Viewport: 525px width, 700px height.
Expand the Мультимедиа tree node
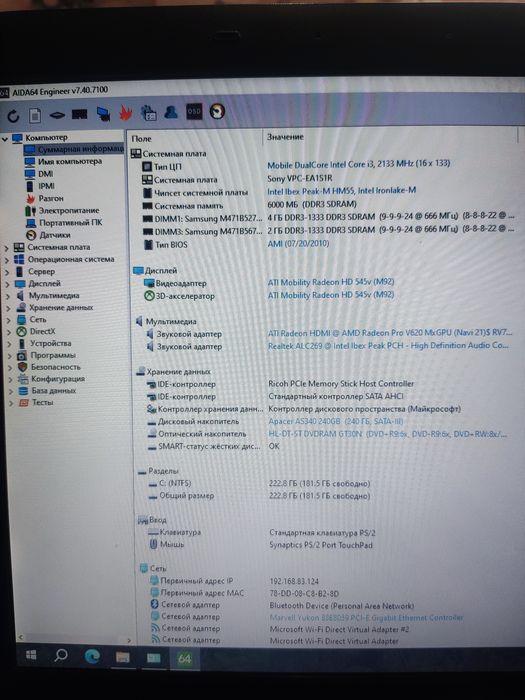coord(8,296)
